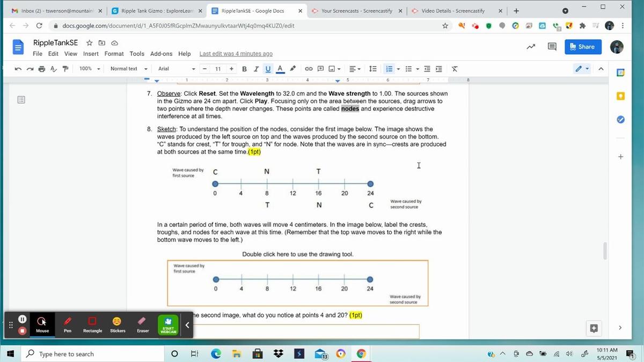This screenshot has height=362, width=644.
Task: Open the Arial font dropdown
Action: (x=177, y=69)
